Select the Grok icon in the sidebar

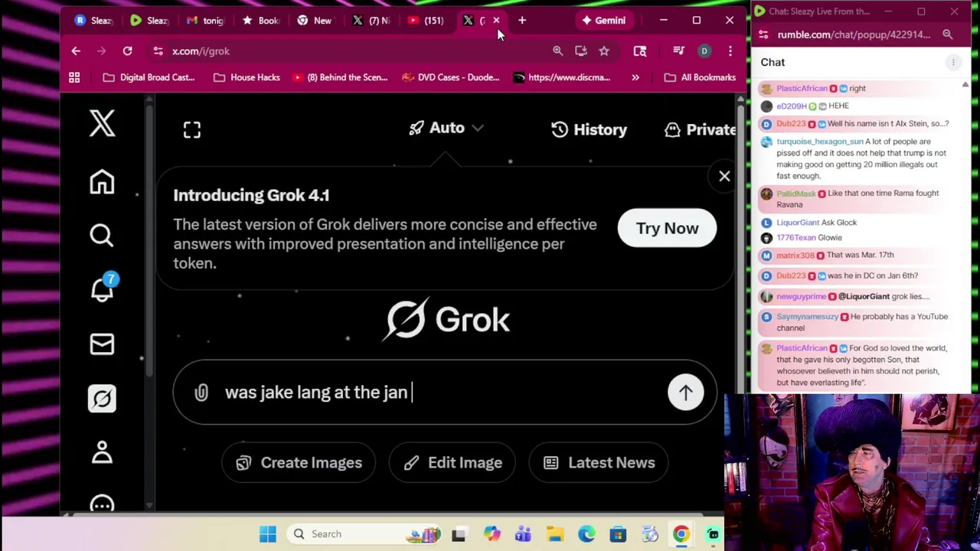click(x=102, y=398)
